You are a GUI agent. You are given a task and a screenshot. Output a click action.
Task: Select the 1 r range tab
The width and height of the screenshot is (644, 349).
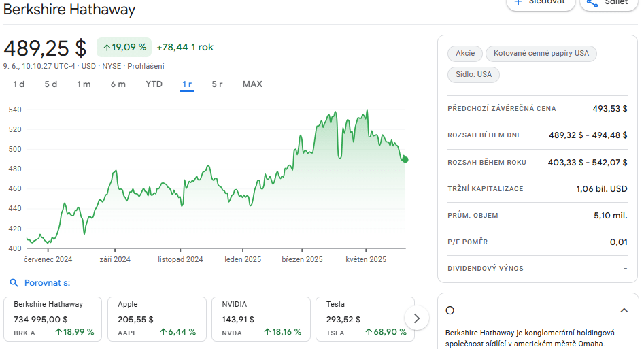point(187,84)
